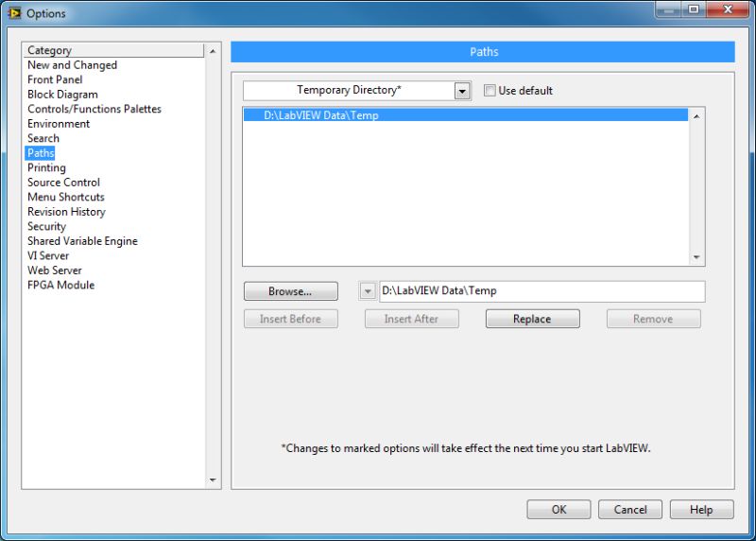Click the Cancel button
This screenshot has height=541, width=756.
coord(630,510)
